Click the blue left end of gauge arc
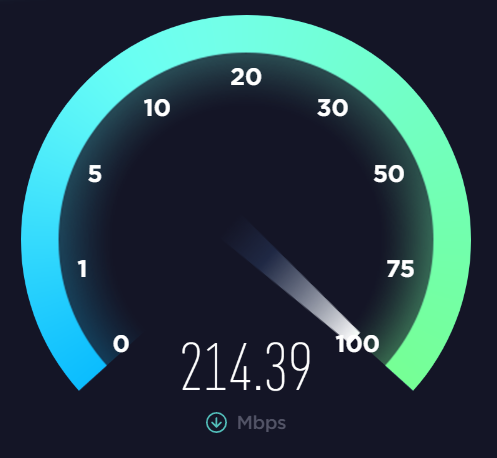 pyautogui.click(x=85, y=373)
